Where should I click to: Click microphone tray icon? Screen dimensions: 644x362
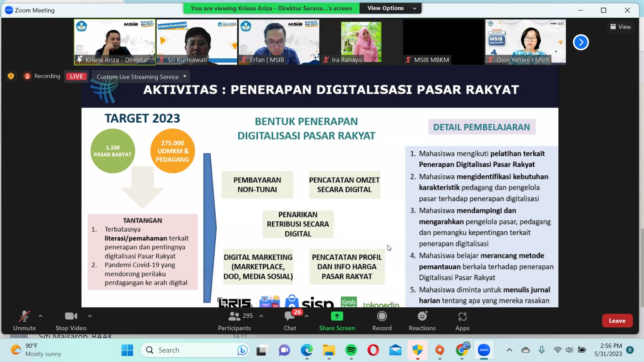click(542, 350)
